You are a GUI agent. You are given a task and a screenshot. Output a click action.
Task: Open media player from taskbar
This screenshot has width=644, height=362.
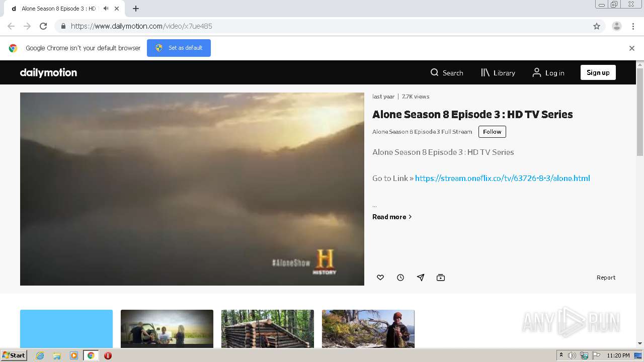point(74,355)
